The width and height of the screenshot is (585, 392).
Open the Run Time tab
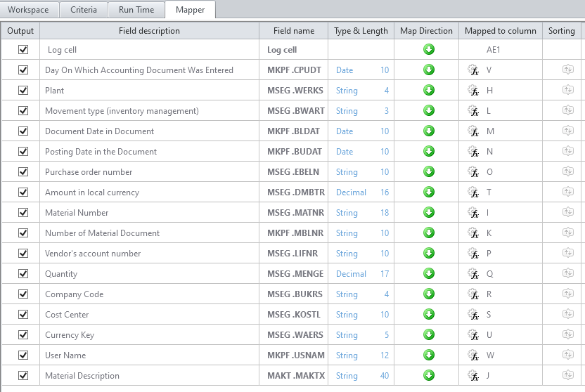(x=136, y=10)
